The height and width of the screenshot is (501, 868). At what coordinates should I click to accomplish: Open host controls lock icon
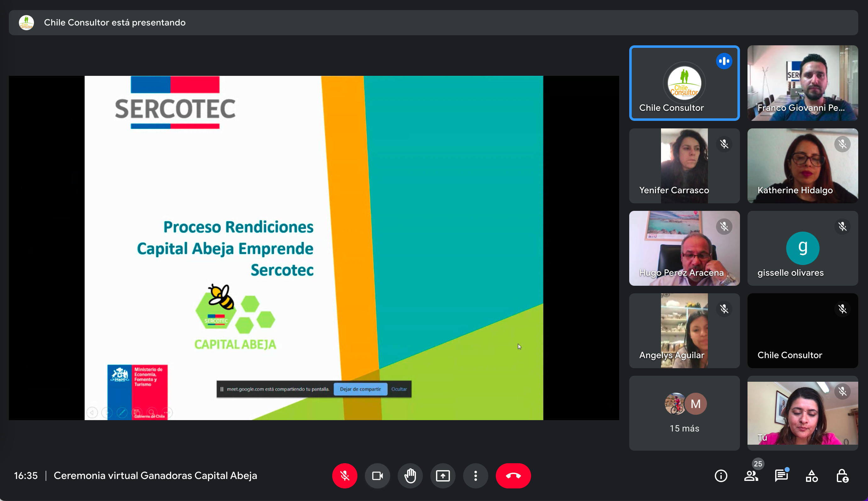[842, 476]
